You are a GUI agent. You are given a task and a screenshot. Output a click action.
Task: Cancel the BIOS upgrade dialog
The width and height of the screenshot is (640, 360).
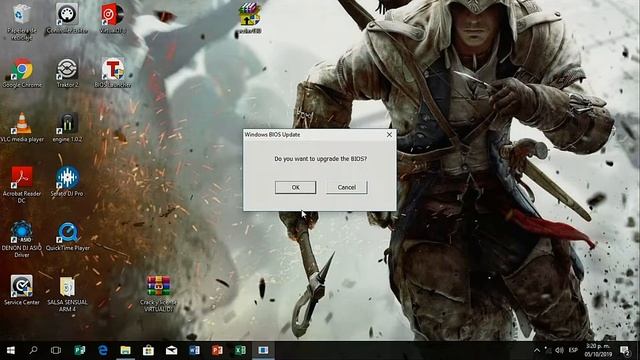click(347, 187)
